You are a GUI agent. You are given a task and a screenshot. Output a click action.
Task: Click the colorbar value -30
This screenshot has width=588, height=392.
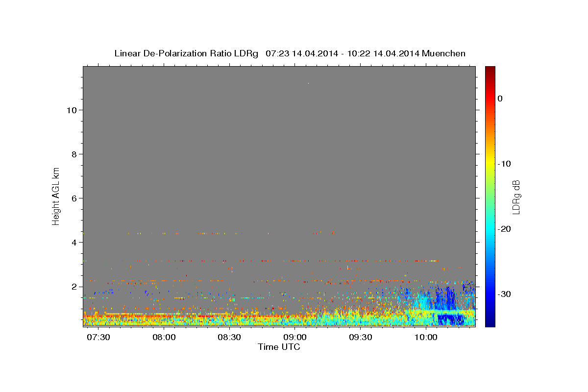(x=505, y=294)
